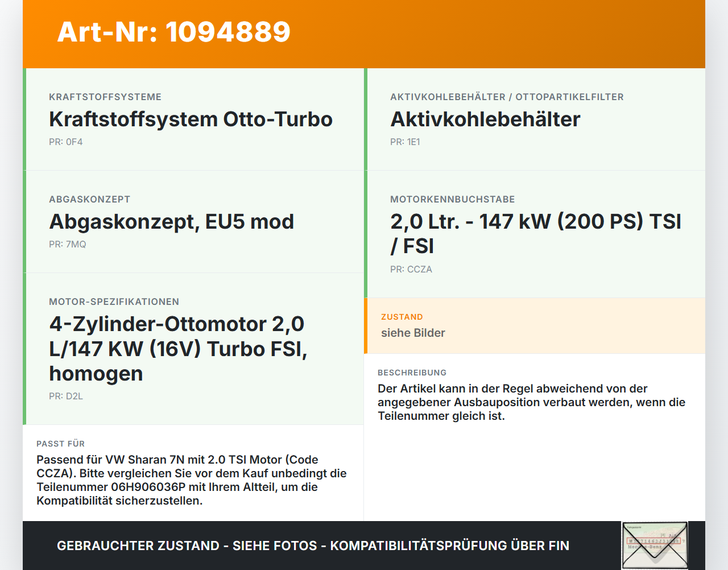The image size is (728, 570).
Task: Click the PASST FÜR label
Action: pos(60,444)
